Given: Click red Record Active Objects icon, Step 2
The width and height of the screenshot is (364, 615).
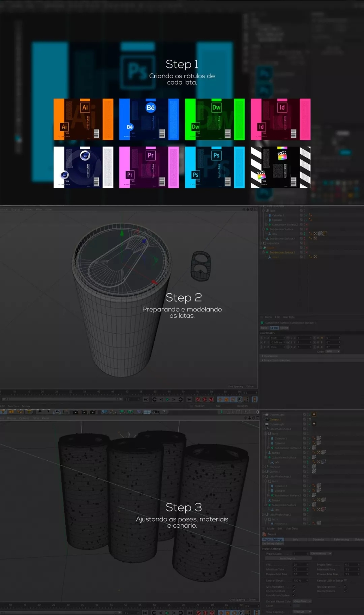Looking at the screenshot, I should [x=198, y=399].
